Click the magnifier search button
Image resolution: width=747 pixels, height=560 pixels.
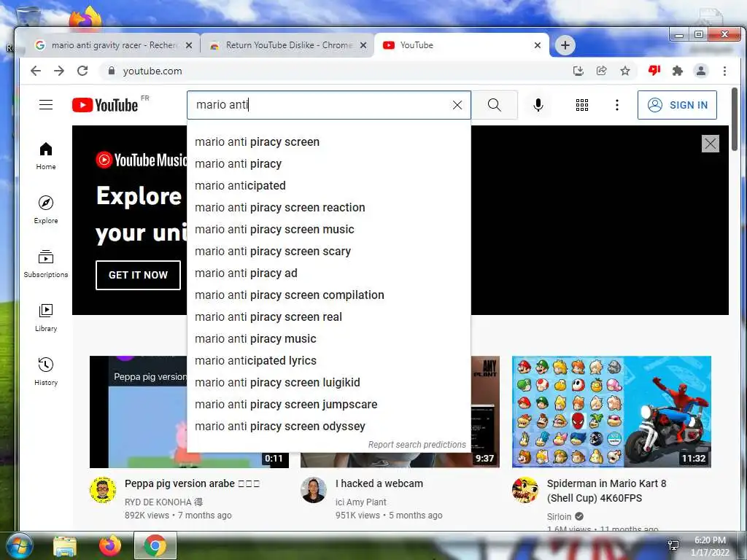tap(495, 105)
